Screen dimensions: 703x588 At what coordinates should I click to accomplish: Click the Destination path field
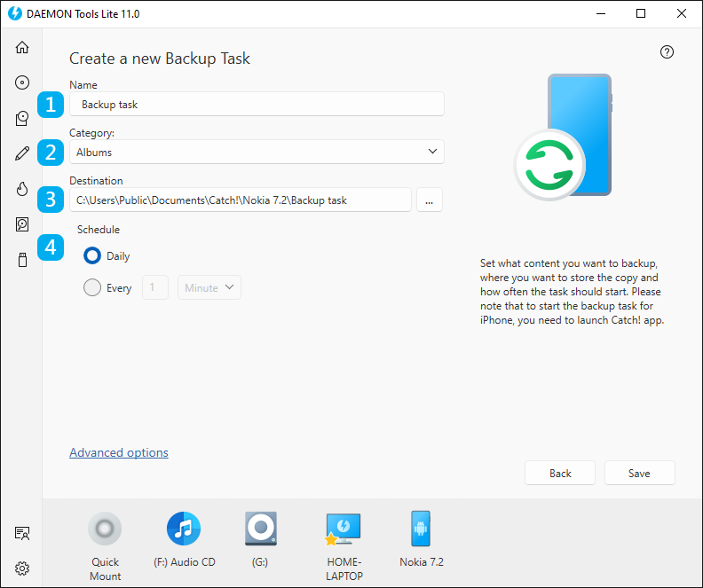(x=241, y=200)
